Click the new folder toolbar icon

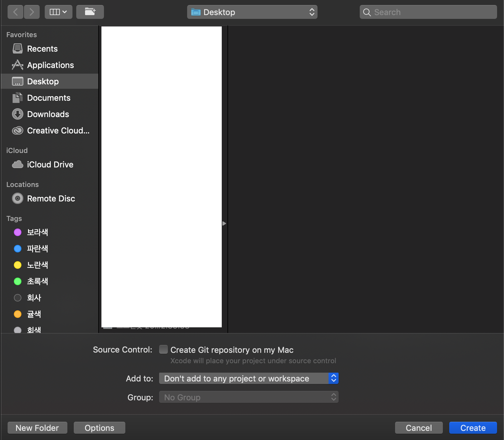[90, 12]
